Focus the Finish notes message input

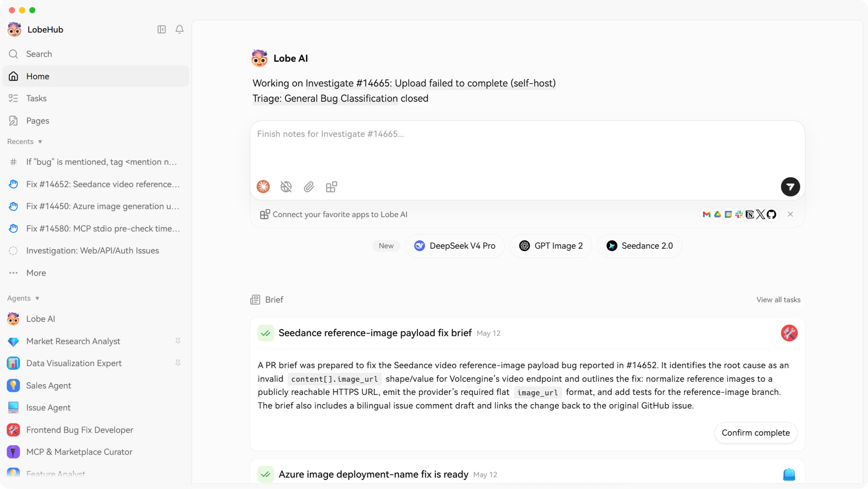527,148
